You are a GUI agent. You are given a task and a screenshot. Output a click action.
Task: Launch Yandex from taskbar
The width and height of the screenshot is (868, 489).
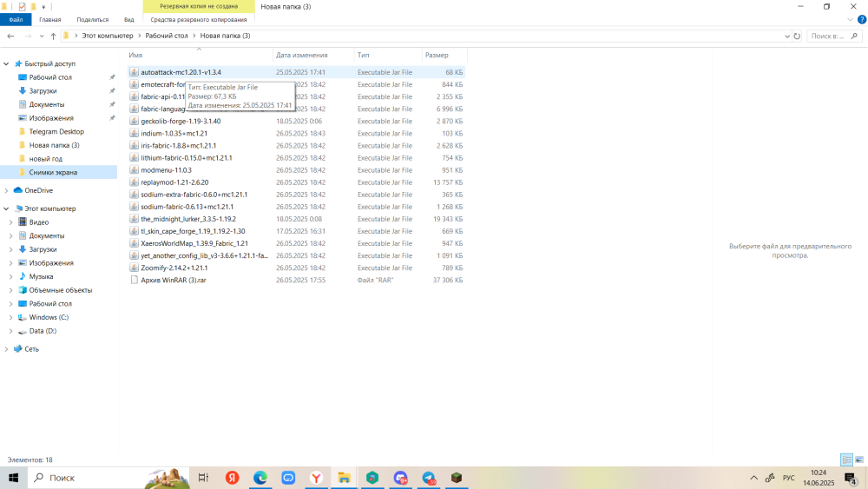click(x=233, y=478)
